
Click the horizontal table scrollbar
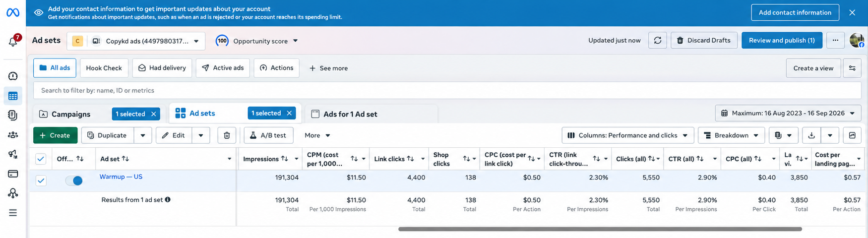[x=600, y=229]
